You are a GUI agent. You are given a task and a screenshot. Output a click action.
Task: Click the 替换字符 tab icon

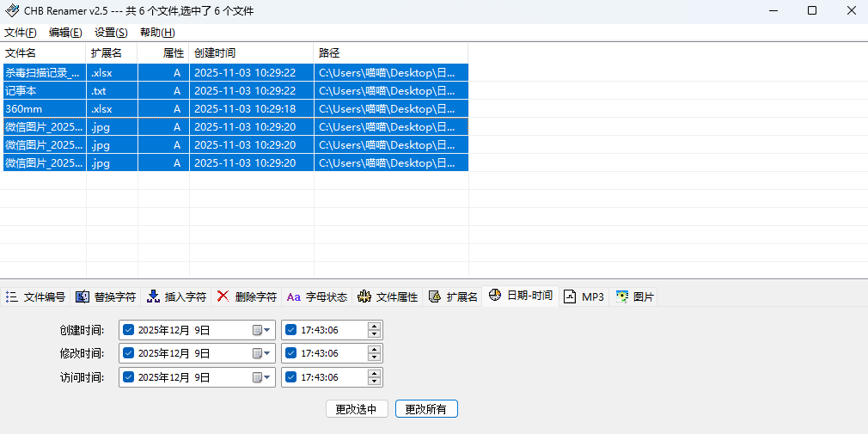click(83, 296)
